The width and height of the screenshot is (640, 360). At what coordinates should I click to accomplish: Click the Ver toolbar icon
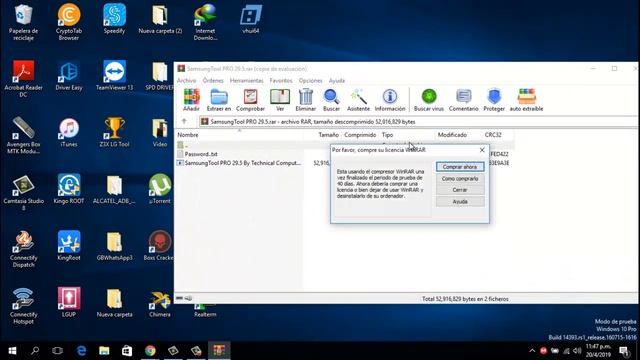280,100
